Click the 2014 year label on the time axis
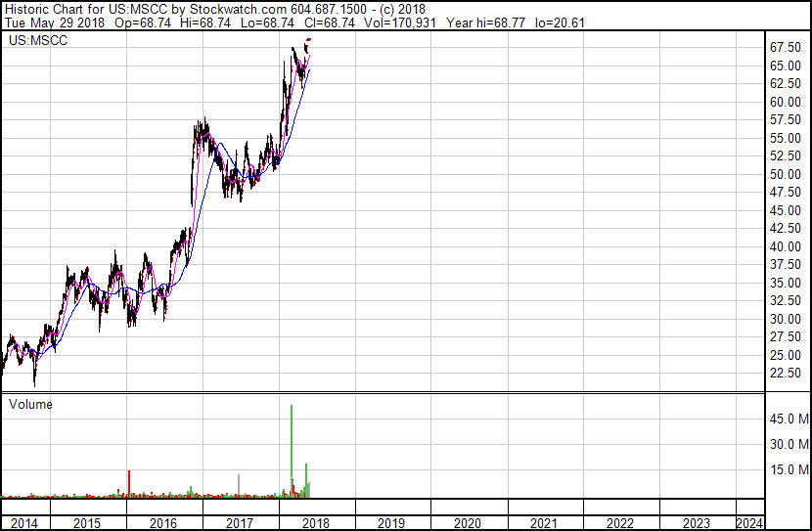The image size is (812, 531). pos(24,523)
